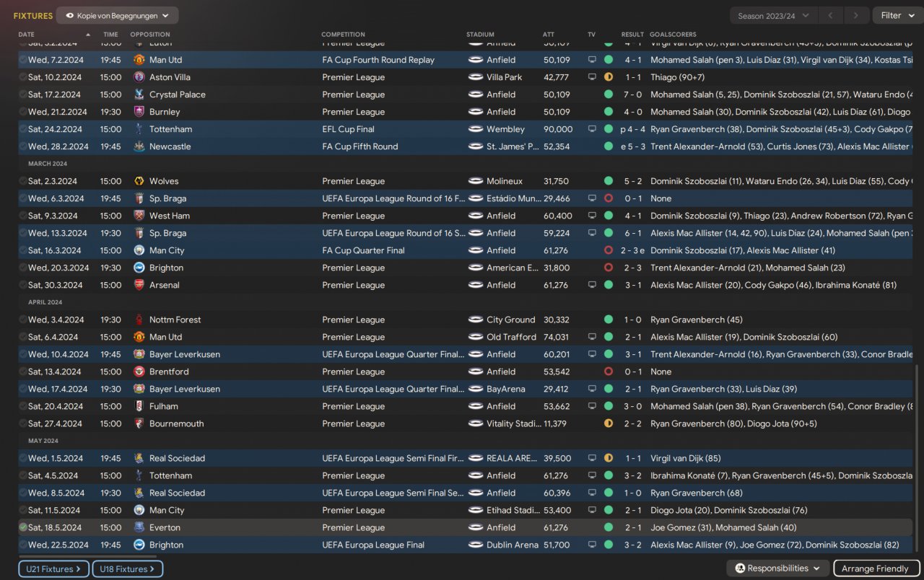Tick the selection circle for the Wolves fixture
The image size is (924, 580).
pos(23,181)
